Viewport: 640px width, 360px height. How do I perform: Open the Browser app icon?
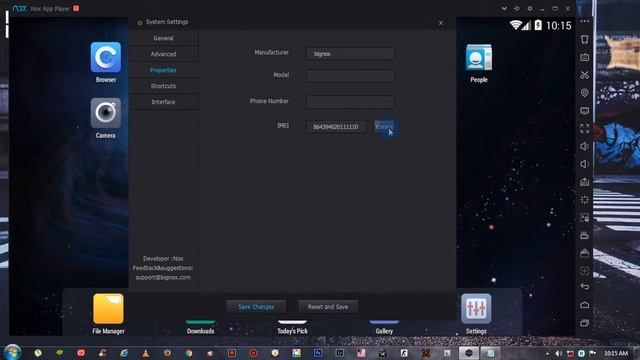coord(106,58)
